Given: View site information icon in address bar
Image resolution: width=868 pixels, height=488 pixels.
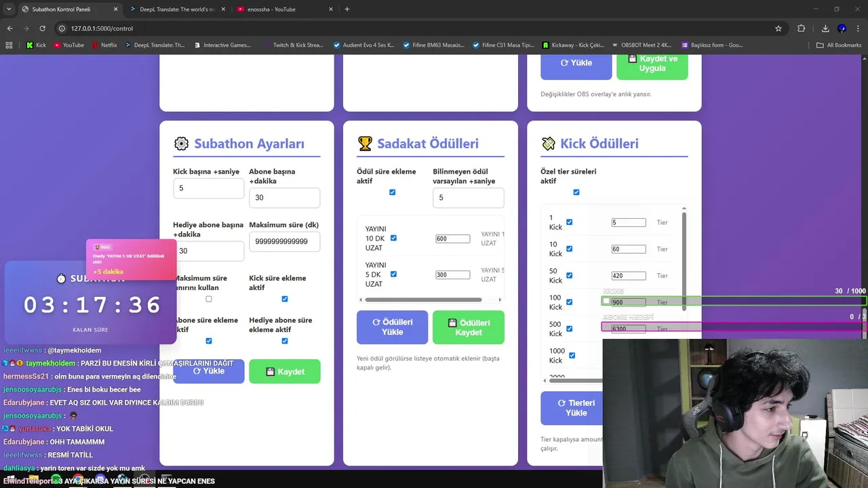Looking at the screenshot, I should coord(62,28).
